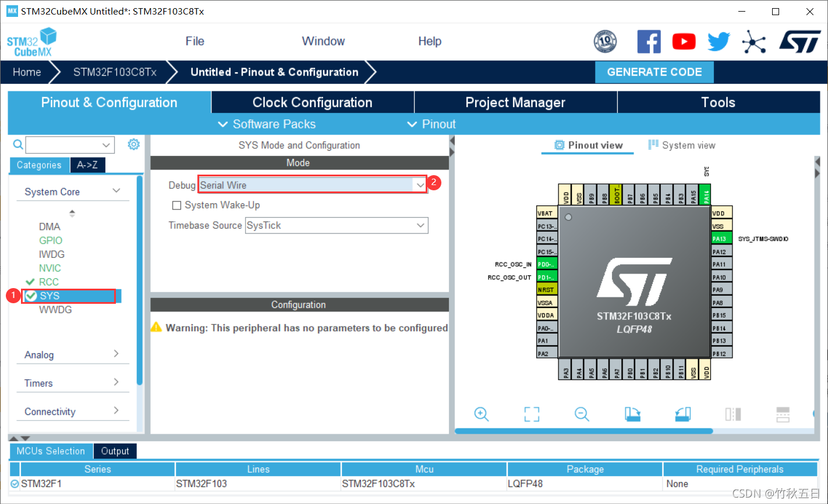Select NVIC in System Core
Image resolution: width=828 pixels, height=504 pixels.
click(x=50, y=268)
